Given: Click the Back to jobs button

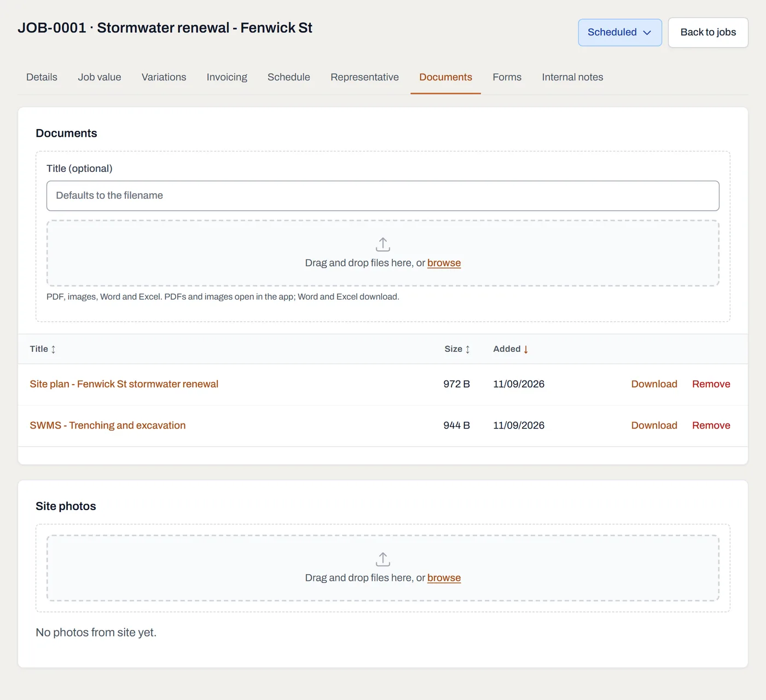Looking at the screenshot, I should pyautogui.click(x=708, y=32).
